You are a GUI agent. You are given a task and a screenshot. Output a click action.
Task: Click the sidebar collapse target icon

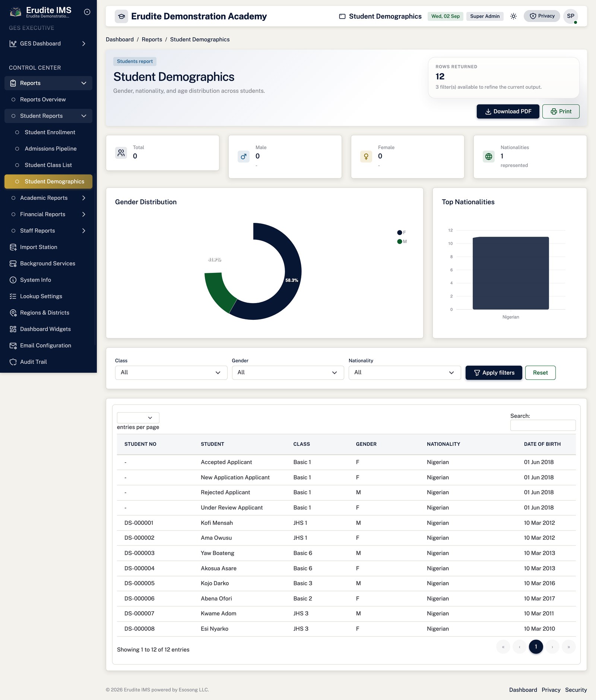(87, 12)
